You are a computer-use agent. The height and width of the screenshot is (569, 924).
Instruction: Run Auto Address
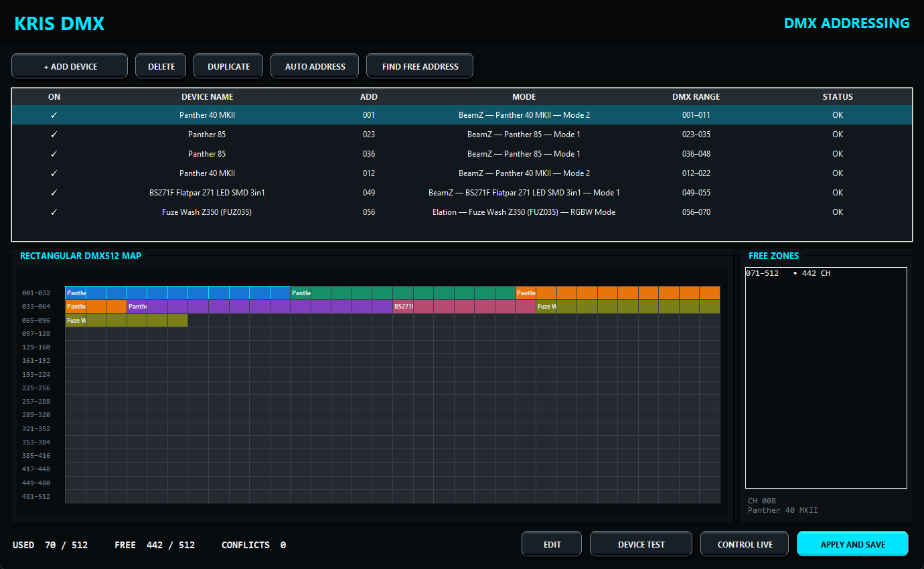315,66
